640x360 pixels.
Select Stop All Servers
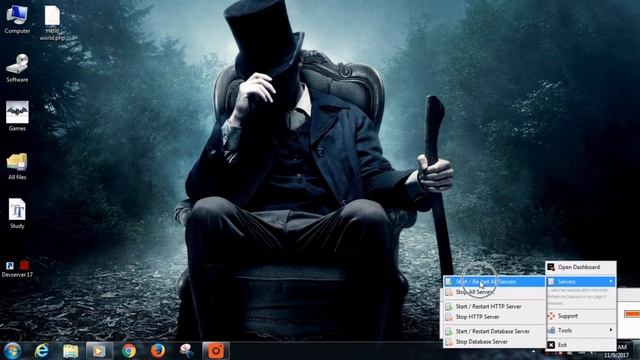click(x=494, y=292)
